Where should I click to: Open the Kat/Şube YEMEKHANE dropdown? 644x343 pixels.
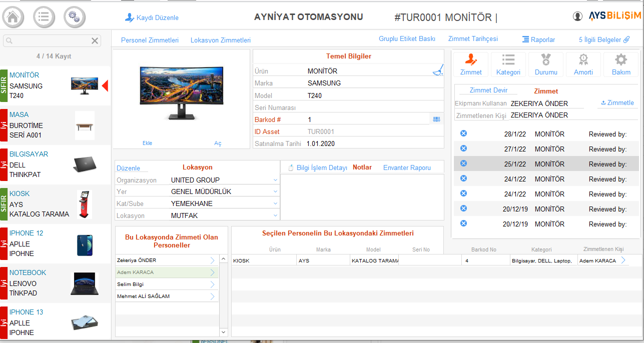(x=275, y=203)
